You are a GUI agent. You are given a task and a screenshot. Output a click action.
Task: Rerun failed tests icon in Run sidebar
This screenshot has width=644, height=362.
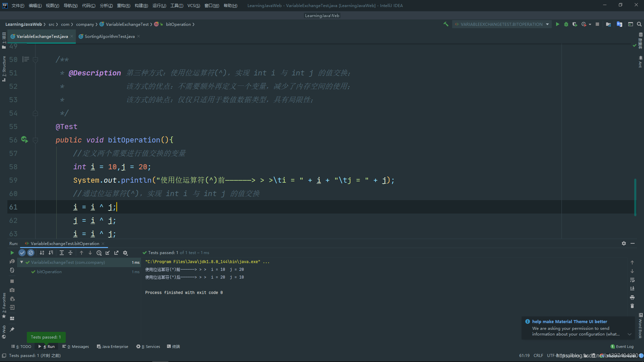point(12,261)
